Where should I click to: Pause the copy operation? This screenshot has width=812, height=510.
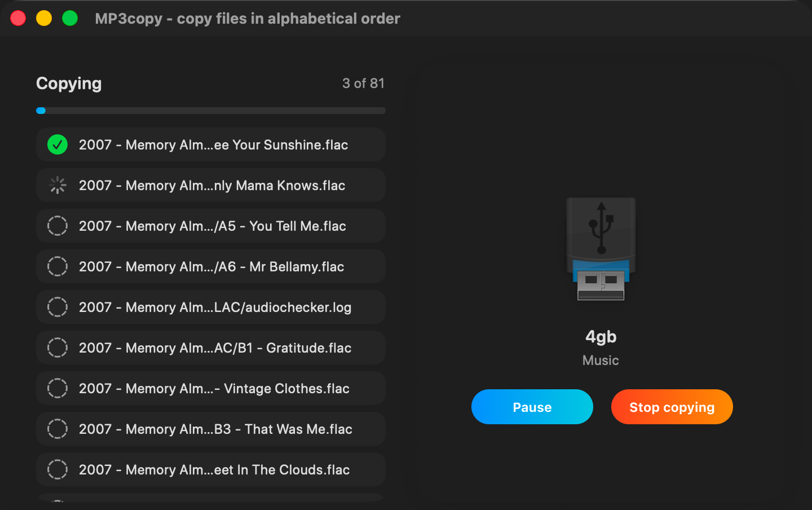[x=532, y=407]
